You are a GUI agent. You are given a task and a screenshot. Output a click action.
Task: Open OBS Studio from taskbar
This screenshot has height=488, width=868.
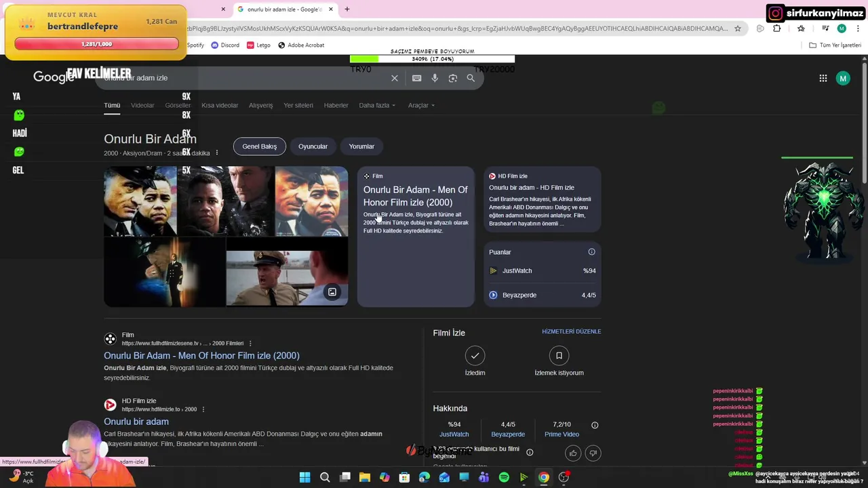click(564, 477)
